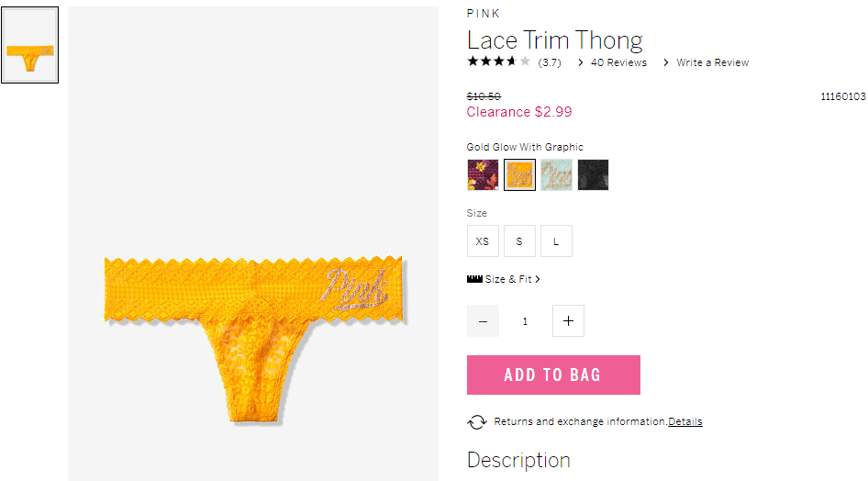The image size is (868, 481).
Task: Choose the dark floral print swatch
Action: (483, 175)
